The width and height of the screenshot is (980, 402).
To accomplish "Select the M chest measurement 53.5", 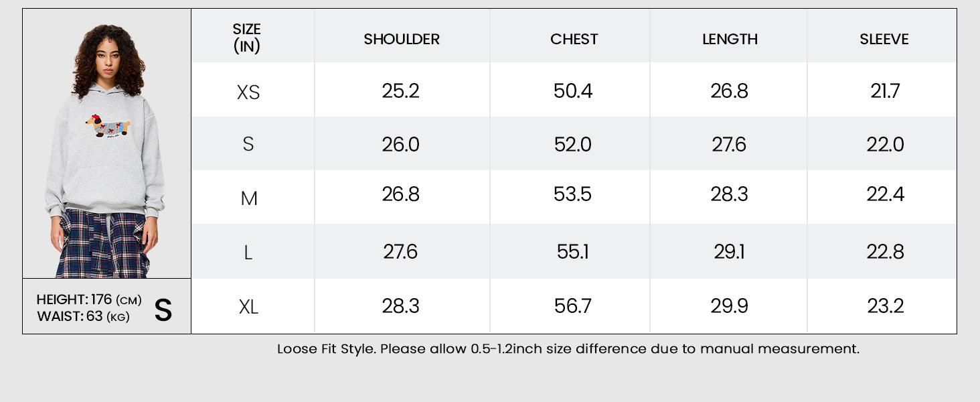I will [x=573, y=194].
